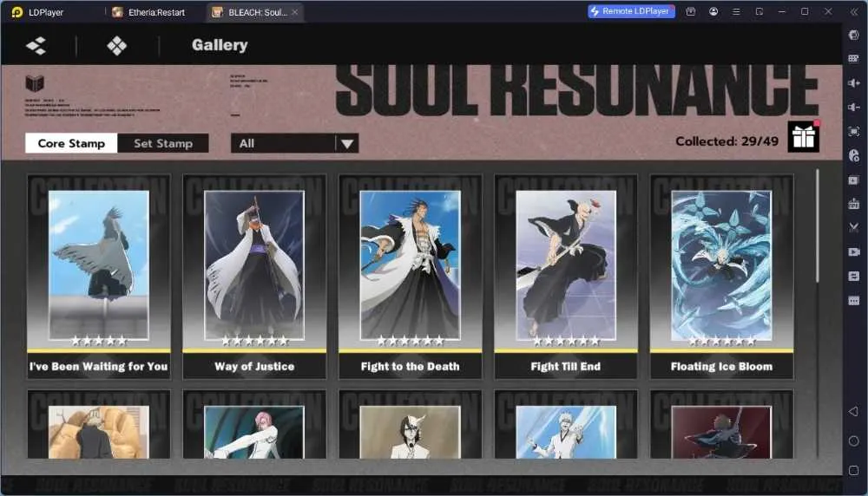This screenshot has height=496, width=868.
Task: Open the small book icon on the banner
Action: pyautogui.click(x=35, y=83)
